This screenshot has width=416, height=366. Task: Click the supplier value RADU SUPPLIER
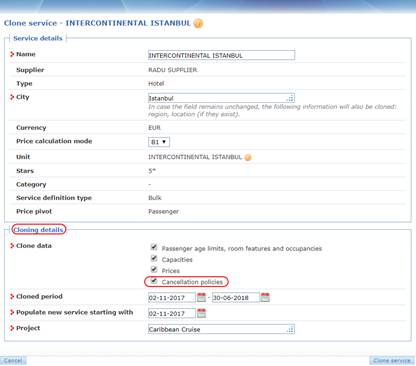[173, 70]
